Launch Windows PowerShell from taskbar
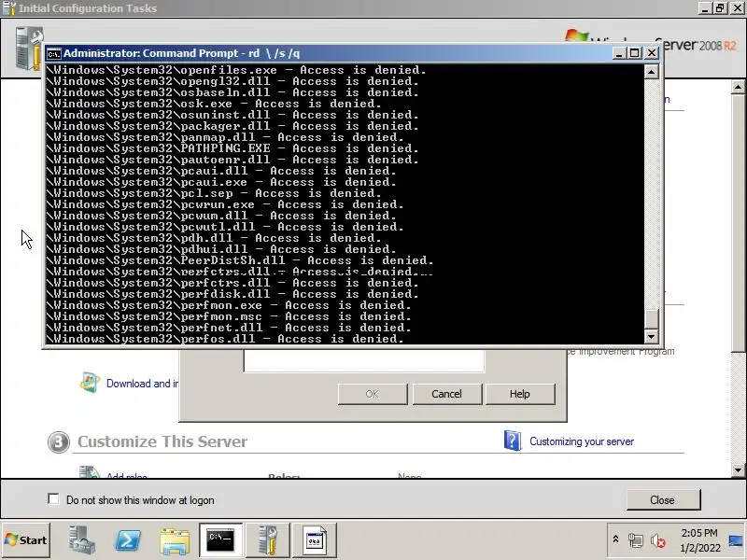The width and height of the screenshot is (747, 560). (128, 540)
